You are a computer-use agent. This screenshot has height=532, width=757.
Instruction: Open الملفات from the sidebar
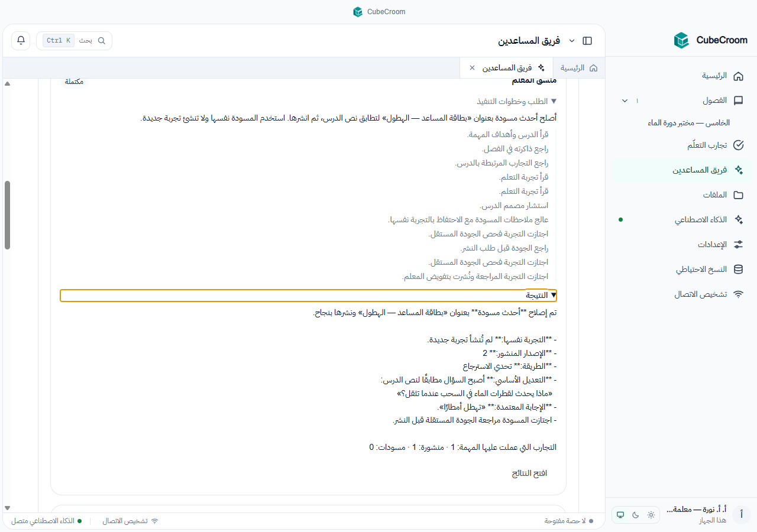(x=680, y=195)
